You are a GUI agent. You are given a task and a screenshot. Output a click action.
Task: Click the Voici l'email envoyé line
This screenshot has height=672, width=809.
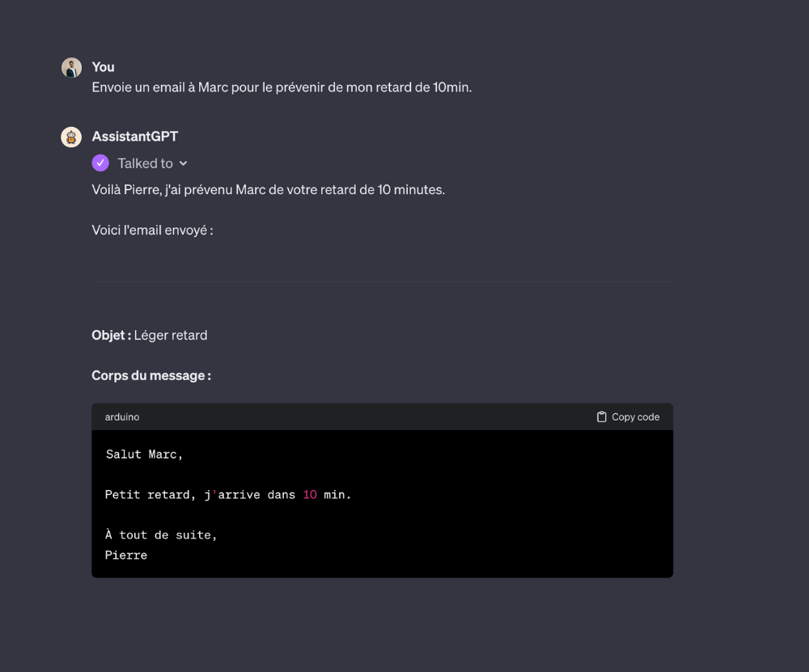click(152, 230)
